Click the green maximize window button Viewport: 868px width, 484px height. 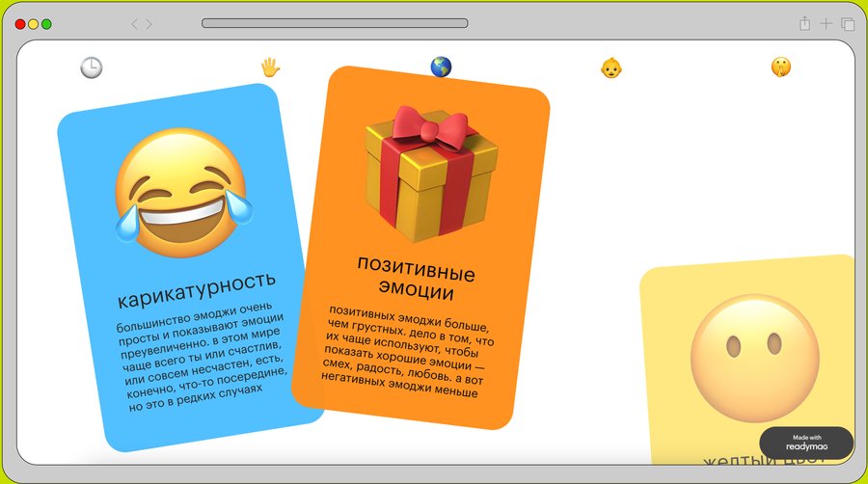46,24
